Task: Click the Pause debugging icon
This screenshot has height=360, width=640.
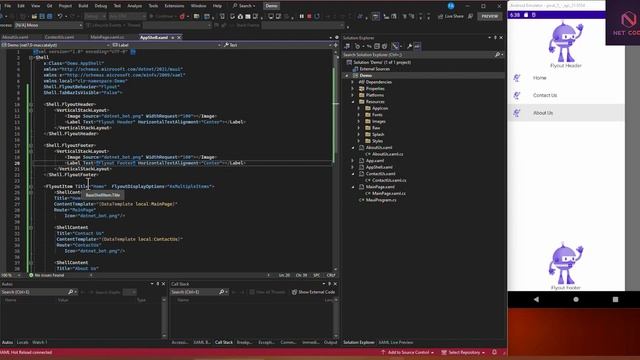Action: click(301, 16)
